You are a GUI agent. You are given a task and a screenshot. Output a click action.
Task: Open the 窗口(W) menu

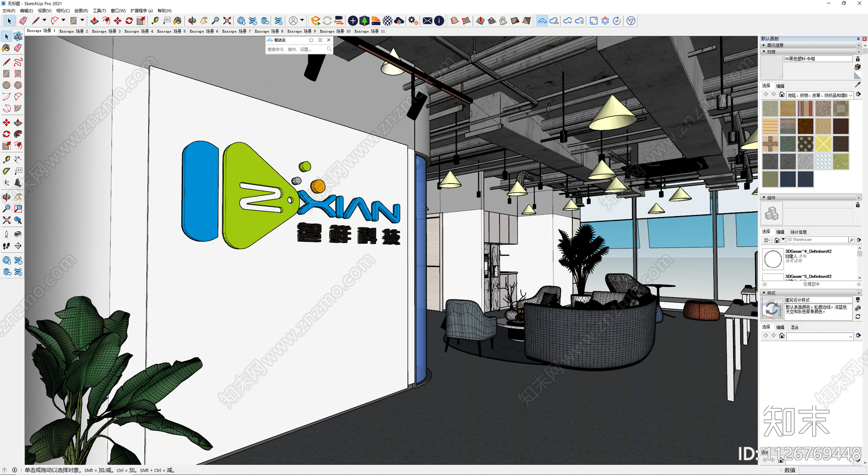[118, 11]
